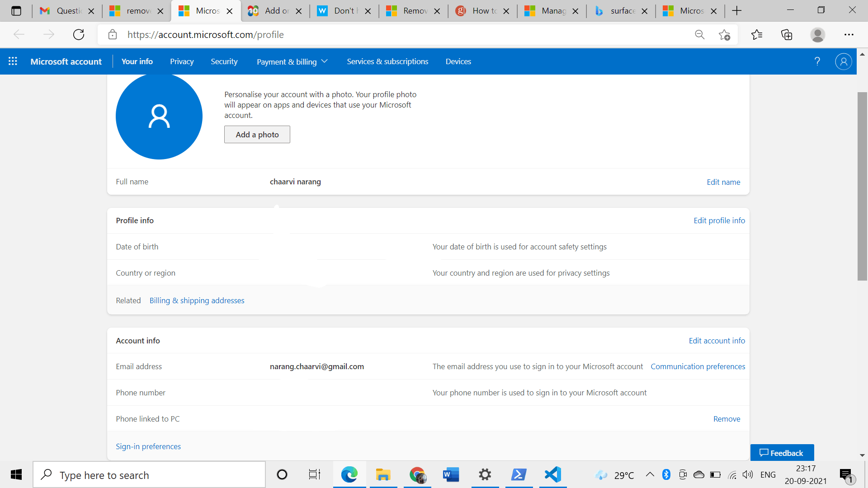Viewport: 868px width, 488px height.
Task: Open the Microsoft apps launcher grid
Action: (13, 61)
